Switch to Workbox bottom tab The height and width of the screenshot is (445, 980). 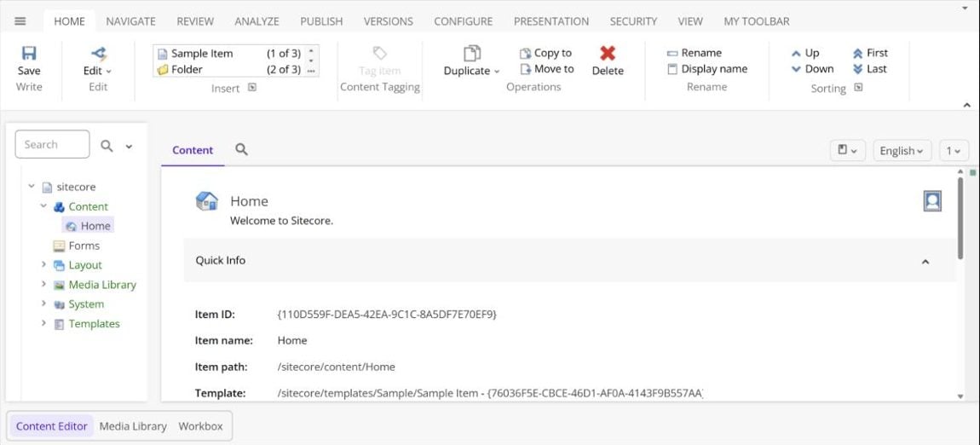[x=200, y=426]
